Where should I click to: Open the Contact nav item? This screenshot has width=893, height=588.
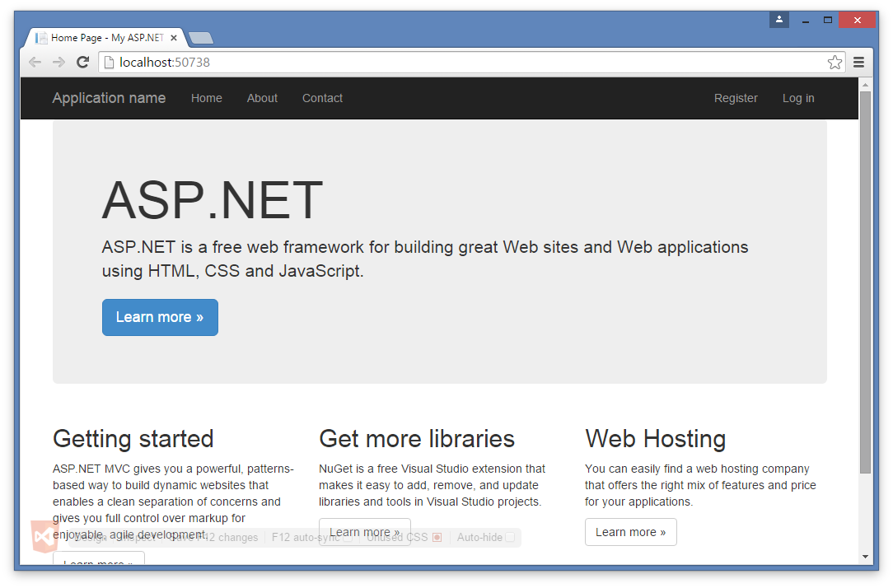tap(322, 98)
